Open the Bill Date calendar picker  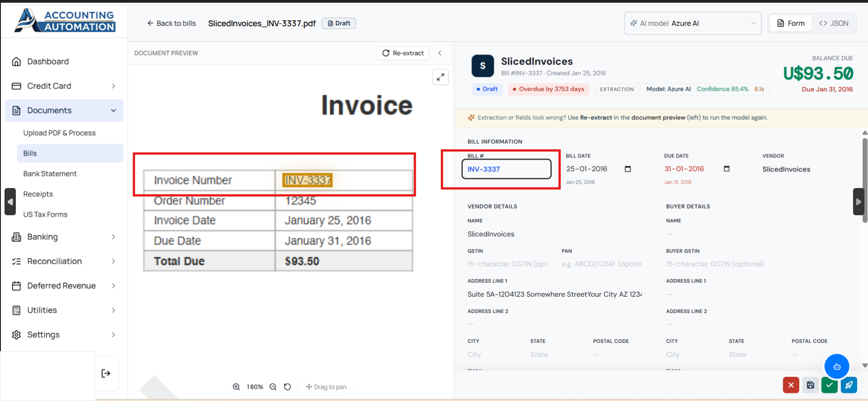point(628,169)
